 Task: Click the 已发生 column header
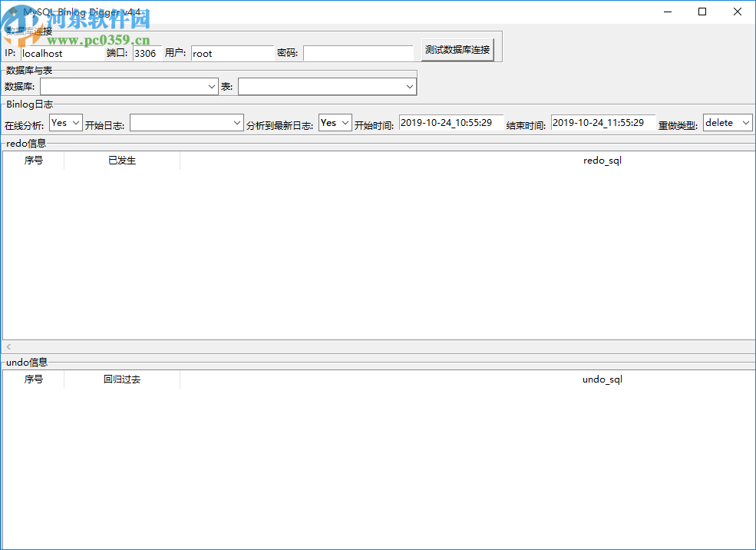[x=122, y=161]
